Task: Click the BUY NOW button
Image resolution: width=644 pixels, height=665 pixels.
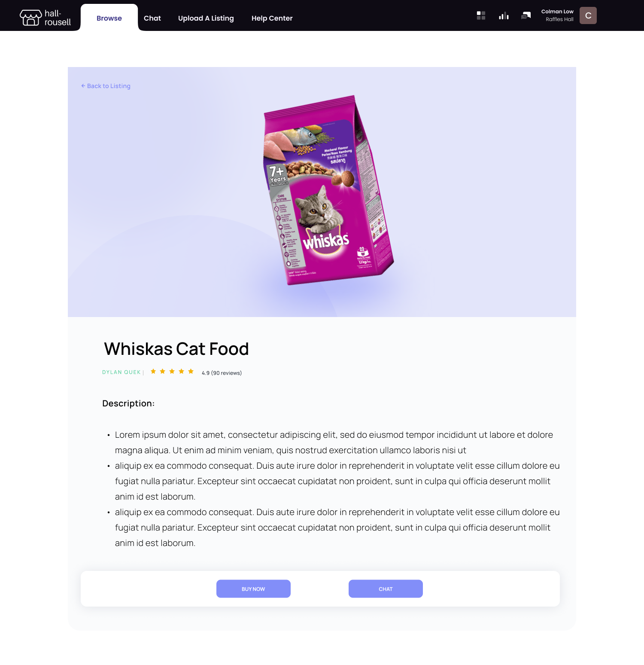Action: 253,589
